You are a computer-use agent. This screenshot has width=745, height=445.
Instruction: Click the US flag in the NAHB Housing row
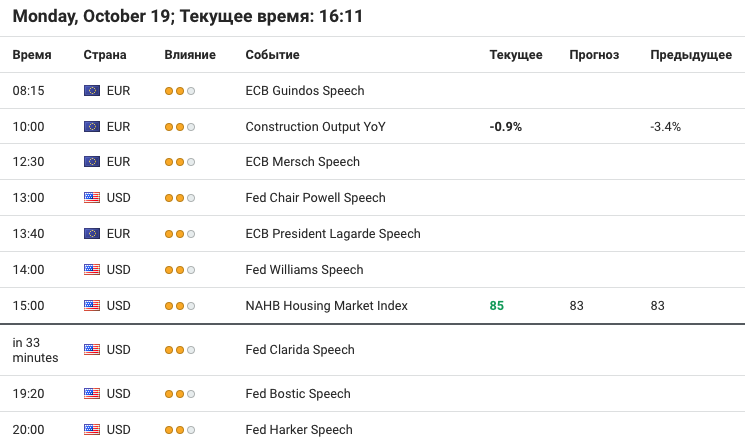pos(92,305)
